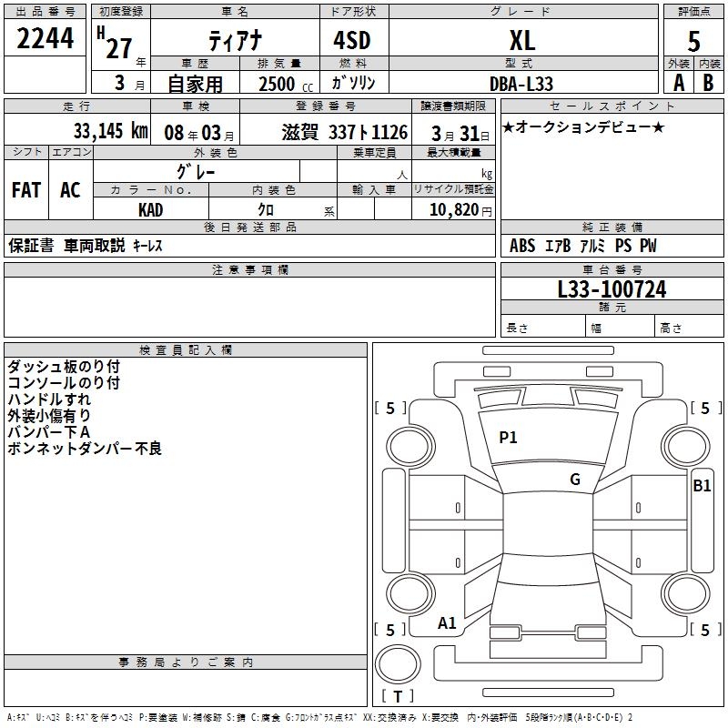Click the A1 scratch mark near rear
728x728 pixels.
(x=447, y=623)
